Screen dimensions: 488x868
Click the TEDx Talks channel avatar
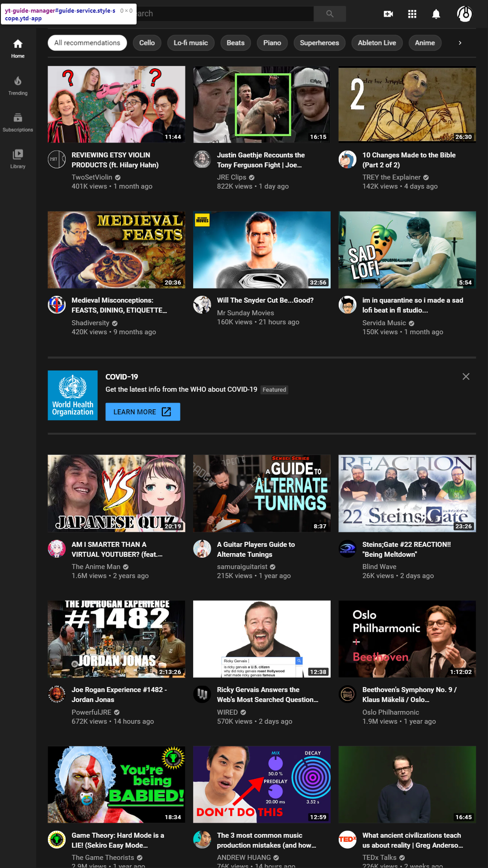(347, 840)
